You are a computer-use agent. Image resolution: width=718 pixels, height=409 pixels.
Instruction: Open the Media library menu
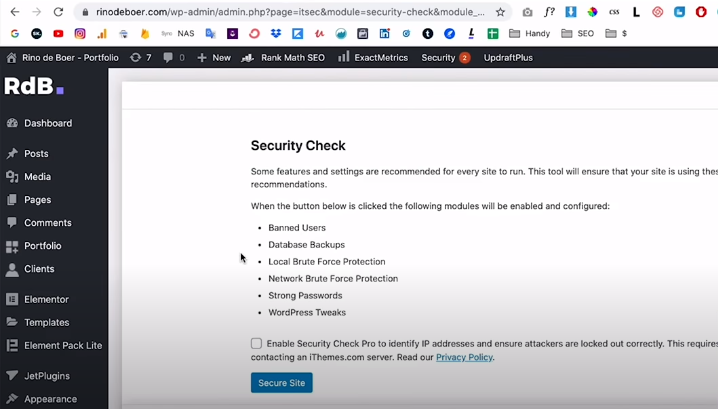click(x=37, y=177)
